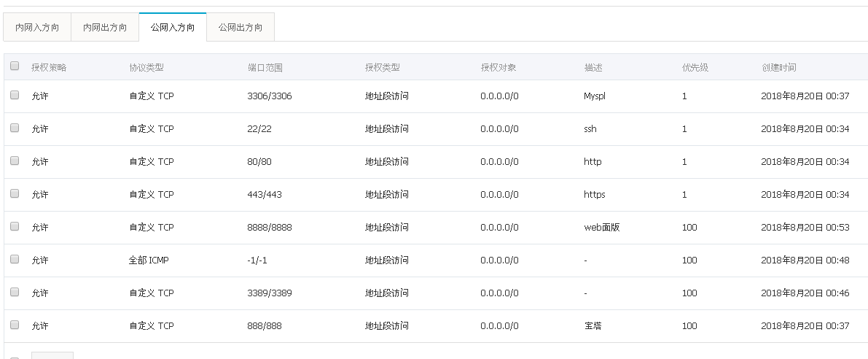Check the box for the 22/22 ssh rule

15,128
